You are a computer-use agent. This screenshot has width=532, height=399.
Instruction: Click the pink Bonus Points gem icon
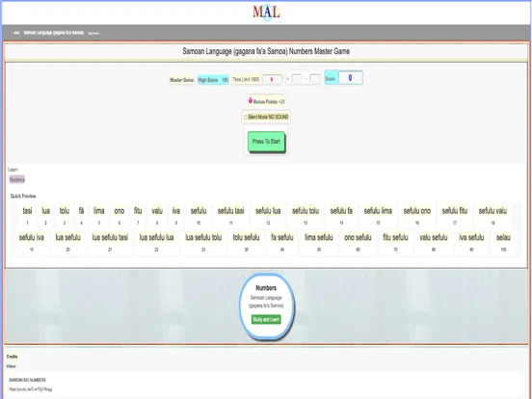[x=251, y=100]
